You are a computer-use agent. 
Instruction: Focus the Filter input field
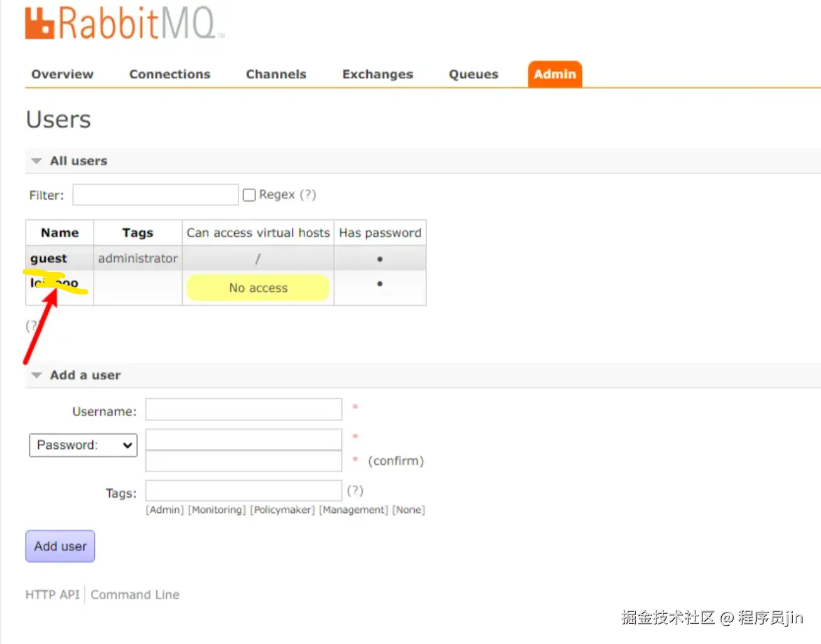click(x=156, y=195)
